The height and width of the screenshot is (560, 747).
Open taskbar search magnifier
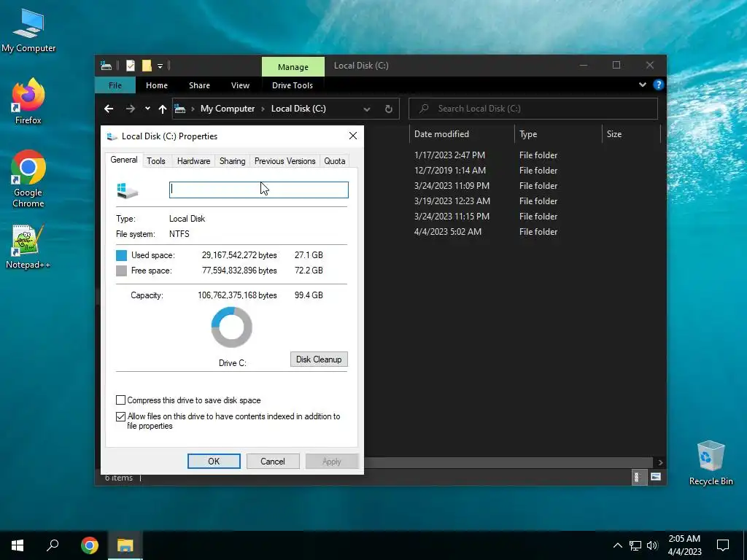pos(53,545)
